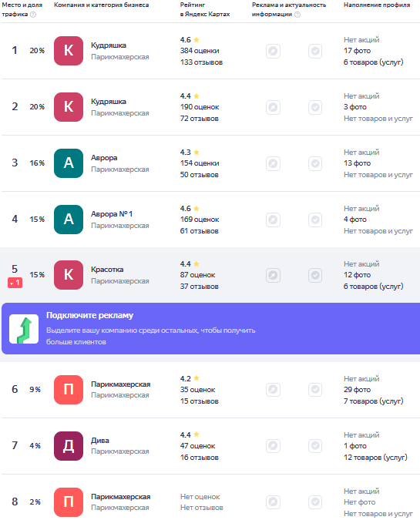Click '29 фото' in Парикмахерская row
420x520 pixels.
point(357,390)
